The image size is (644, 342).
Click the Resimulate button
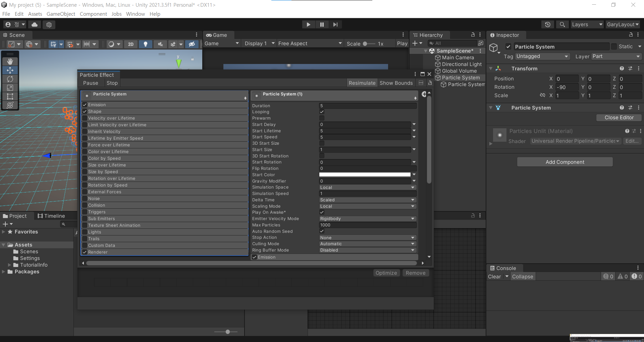click(362, 83)
